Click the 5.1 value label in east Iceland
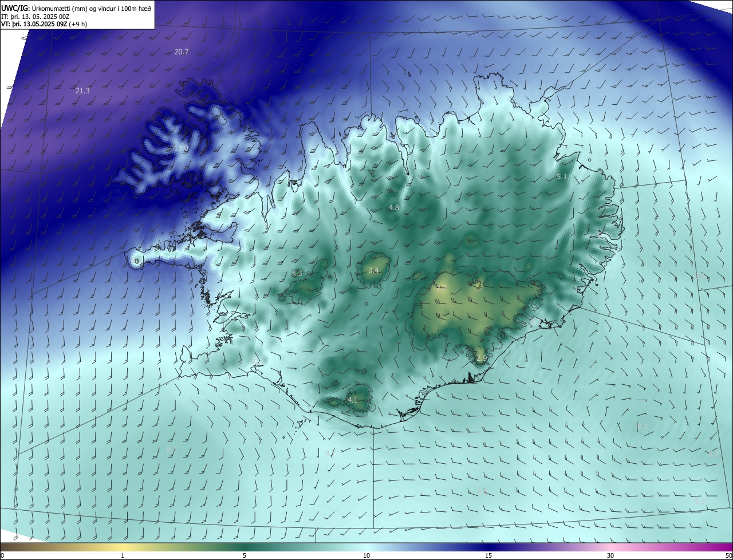 pyautogui.click(x=562, y=177)
